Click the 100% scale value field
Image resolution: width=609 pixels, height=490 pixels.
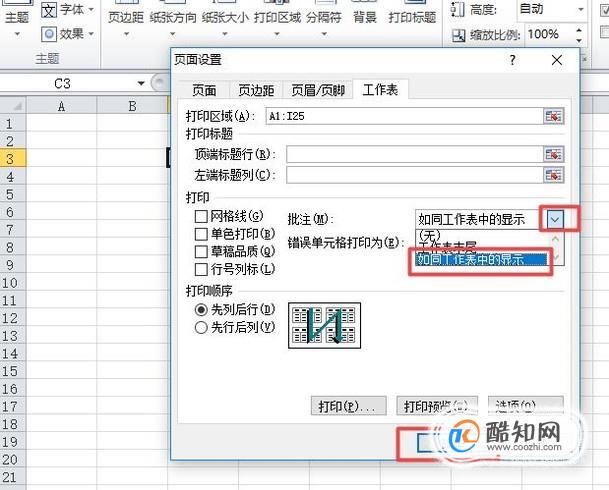click(x=549, y=35)
